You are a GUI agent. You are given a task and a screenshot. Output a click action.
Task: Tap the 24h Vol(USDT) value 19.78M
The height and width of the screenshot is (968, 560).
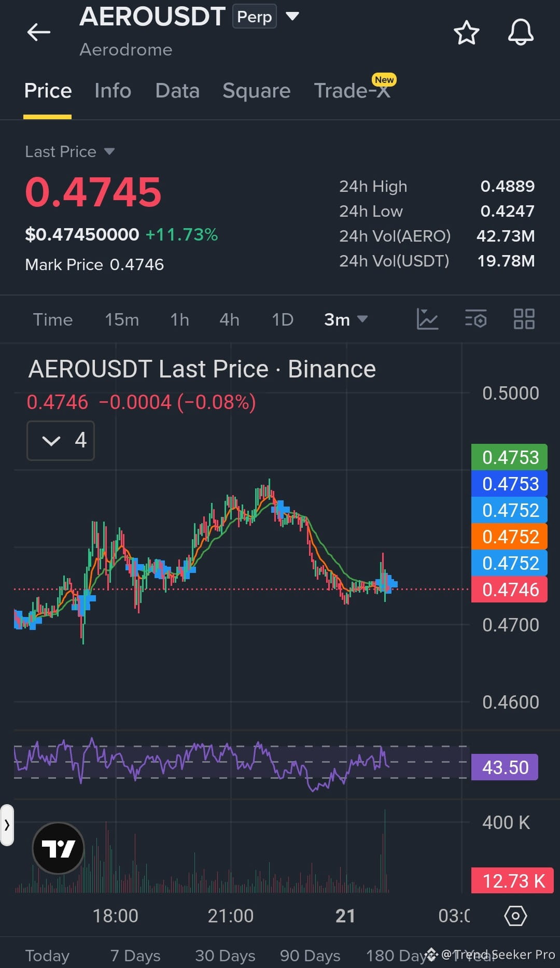coord(506,261)
